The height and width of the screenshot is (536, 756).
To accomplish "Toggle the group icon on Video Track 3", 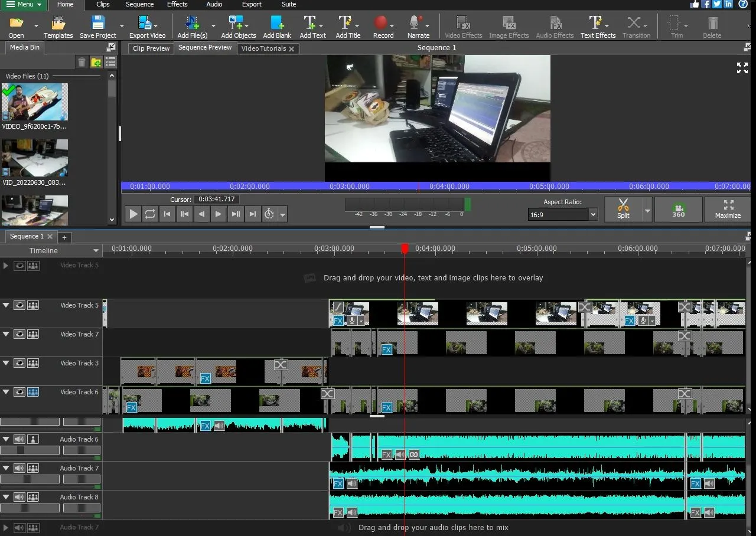I will pos(33,363).
